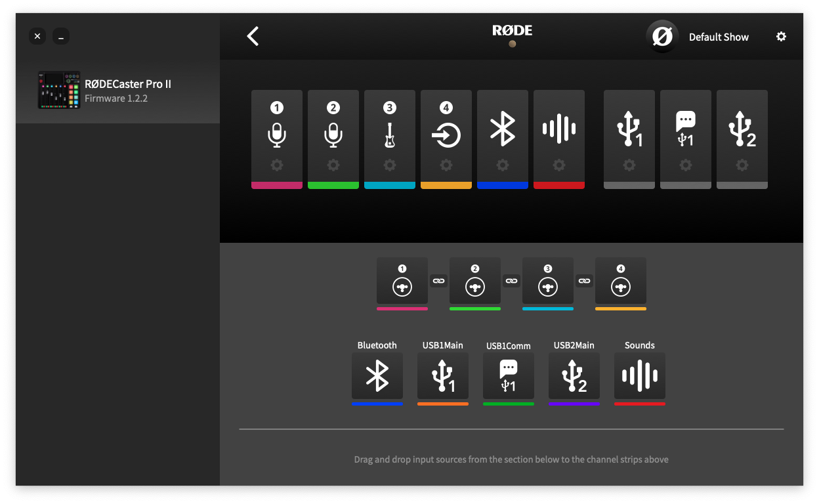Open gear settings on USB 1 strip
Screen dimensions: 819x504
[629, 165]
